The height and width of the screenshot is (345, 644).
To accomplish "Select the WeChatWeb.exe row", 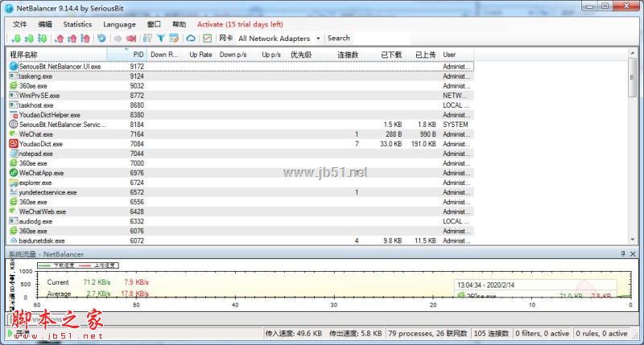I will tap(241, 212).
